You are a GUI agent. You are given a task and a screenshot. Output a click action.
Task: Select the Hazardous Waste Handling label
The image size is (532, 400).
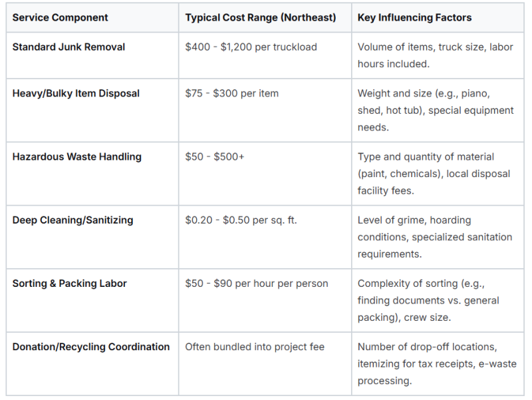(x=76, y=157)
